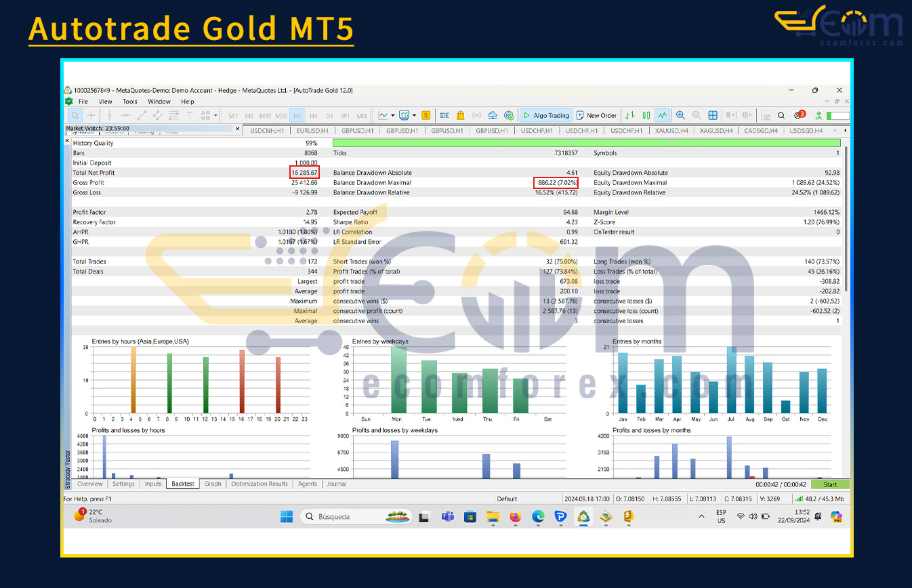Switch to candlestick chart view
Viewport: 912px width, 588px height.
[x=646, y=115]
